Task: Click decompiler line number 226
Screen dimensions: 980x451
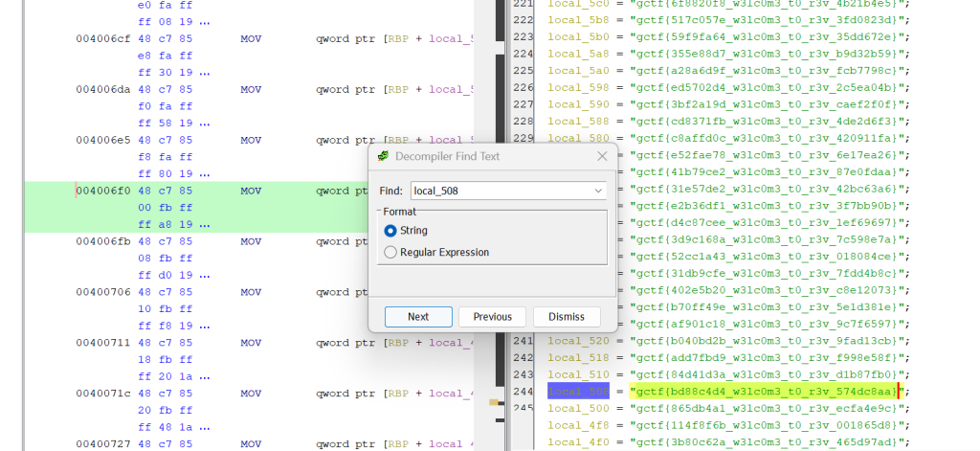Action: coord(523,87)
